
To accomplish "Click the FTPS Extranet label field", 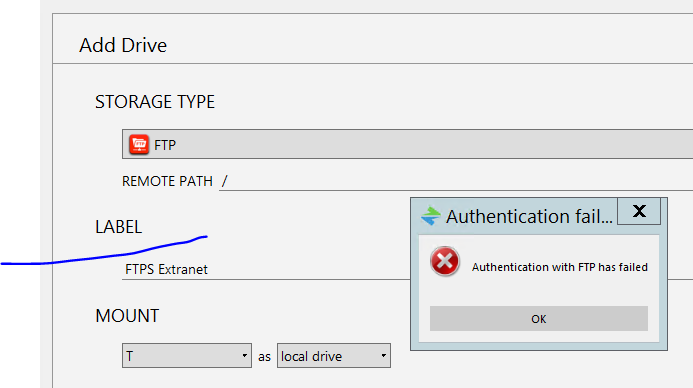I will [266, 270].
